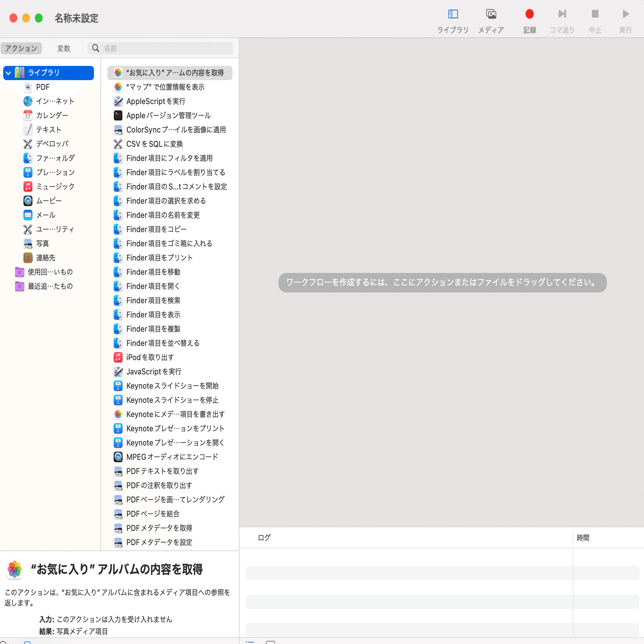Select the MPEGオーディオにエンコード action

tap(170, 457)
